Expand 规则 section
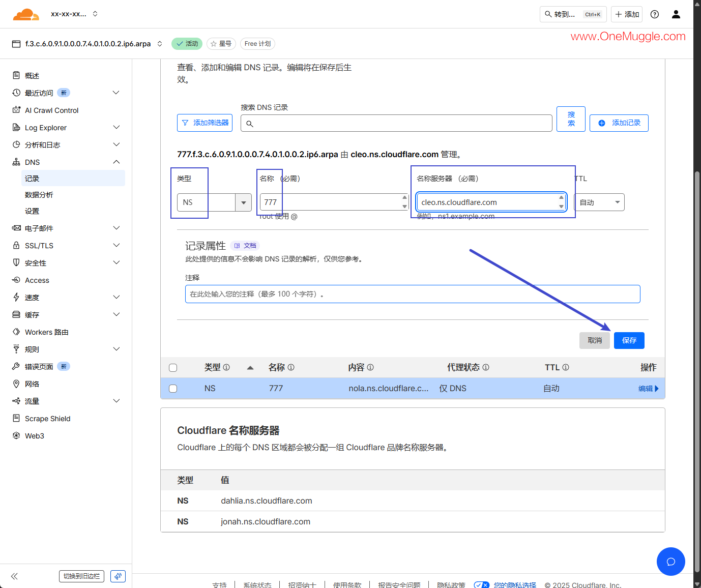This screenshot has height=588, width=701. pyautogui.click(x=116, y=349)
